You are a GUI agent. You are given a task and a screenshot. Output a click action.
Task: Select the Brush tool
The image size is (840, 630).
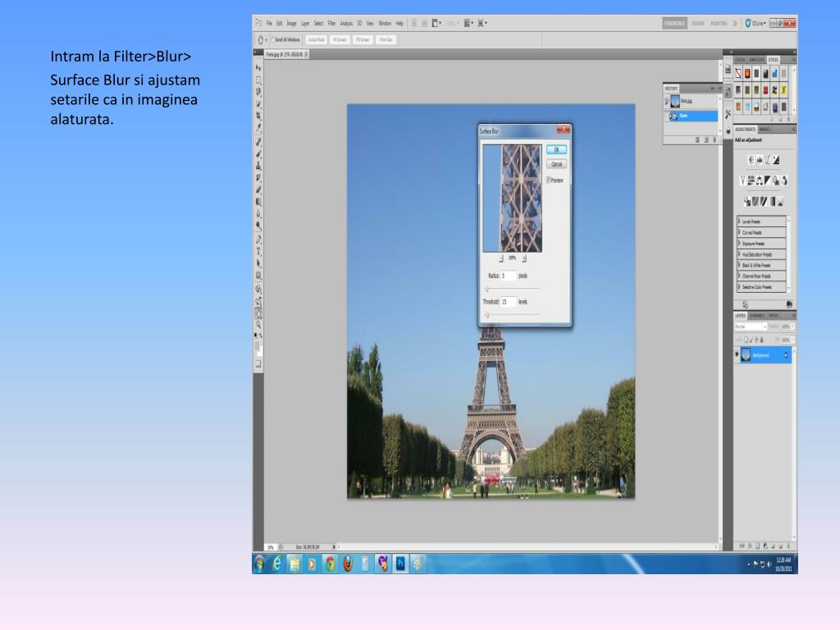(x=258, y=153)
